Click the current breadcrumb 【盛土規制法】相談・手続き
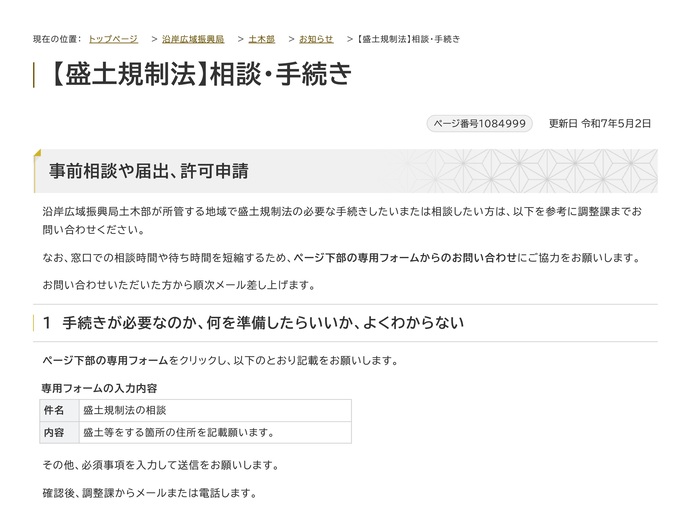 coord(407,39)
